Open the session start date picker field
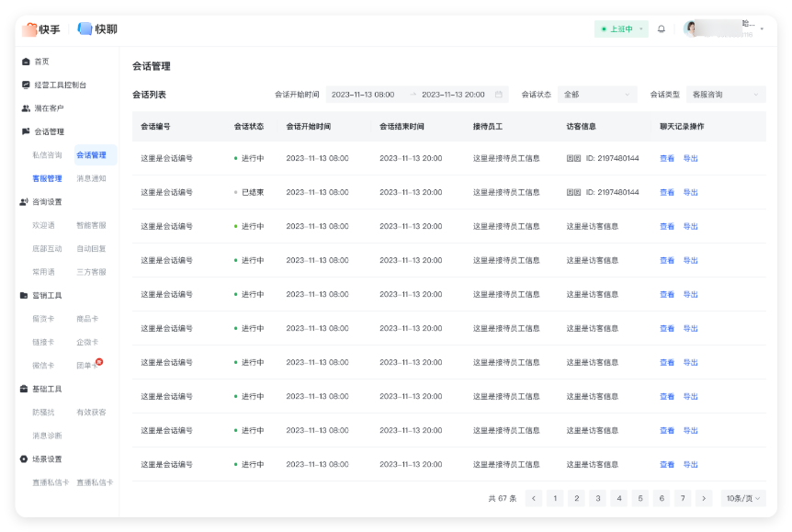This screenshot has width=792, height=532. click(362, 94)
